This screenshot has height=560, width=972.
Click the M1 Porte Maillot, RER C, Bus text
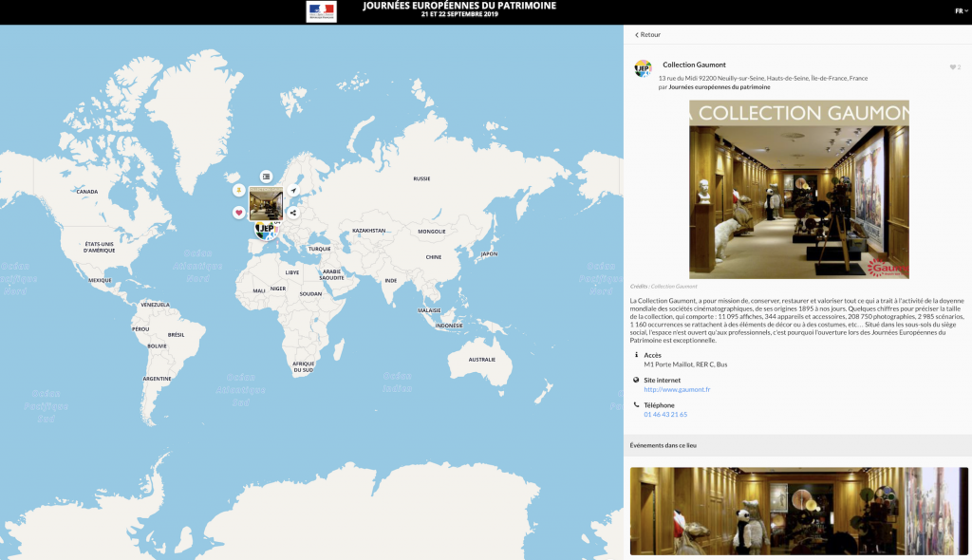[x=685, y=364]
